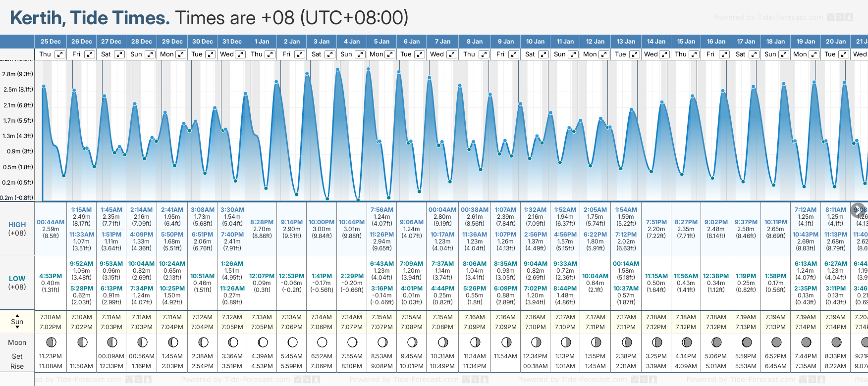This screenshot has width=868, height=386.
Task: Expand the Tue 20 Jan day details
Action: tap(843, 54)
